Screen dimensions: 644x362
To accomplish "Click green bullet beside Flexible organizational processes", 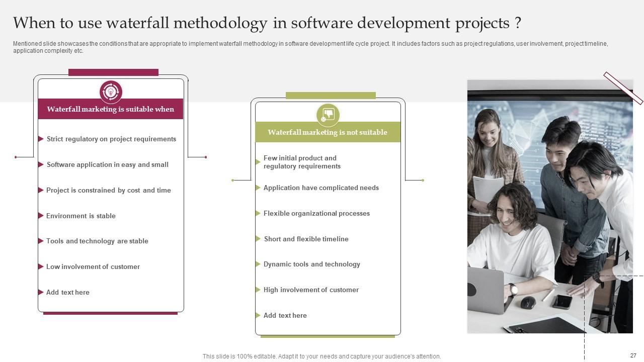I will [258, 213].
